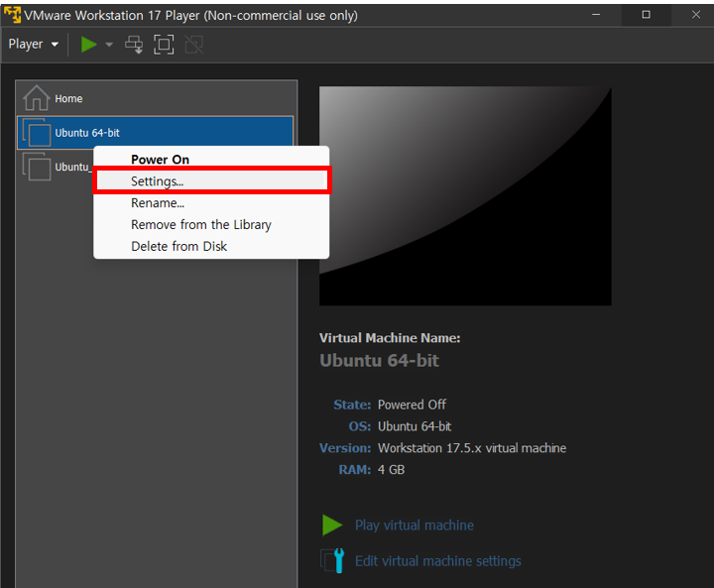Viewport: 714px width, 588px height.
Task: Select Ubuntu 64-bit virtual machine entry
Action: [155, 133]
